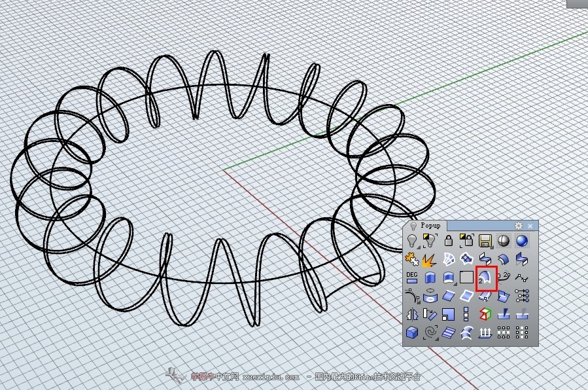Select the Match surface icon with gray end
Screen dimensions: 588x390
pyautogui.click(x=522, y=259)
